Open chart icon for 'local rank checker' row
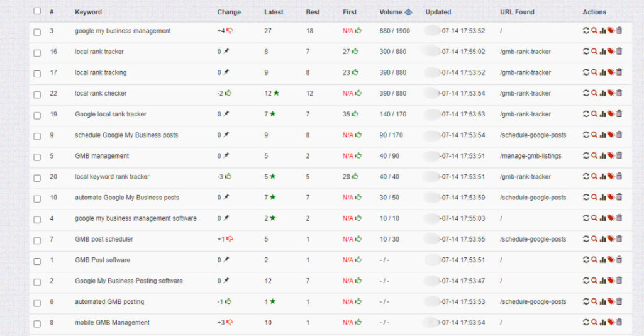This screenshot has width=644, height=336. pyautogui.click(x=602, y=93)
